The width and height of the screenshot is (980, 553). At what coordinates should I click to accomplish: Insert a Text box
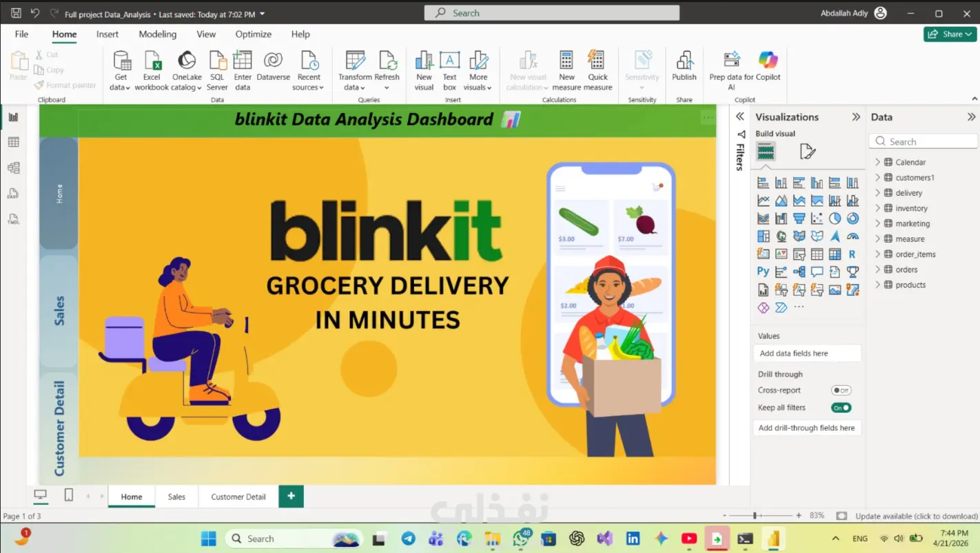pos(449,70)
